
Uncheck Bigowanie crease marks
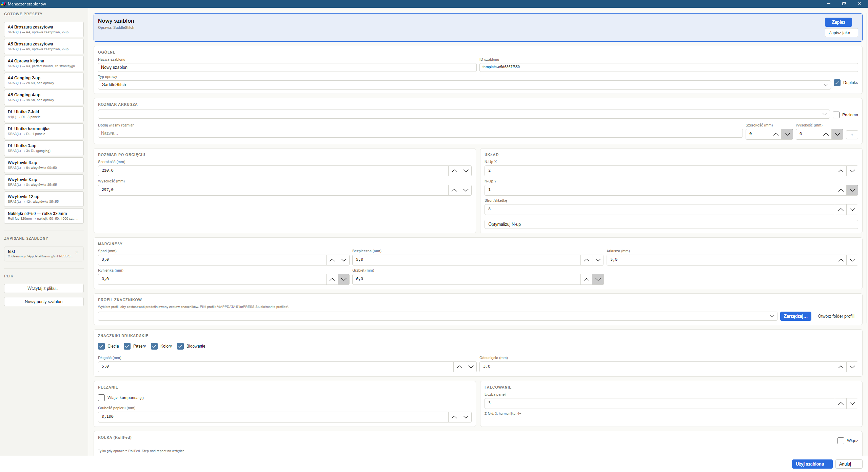[180, 346]
